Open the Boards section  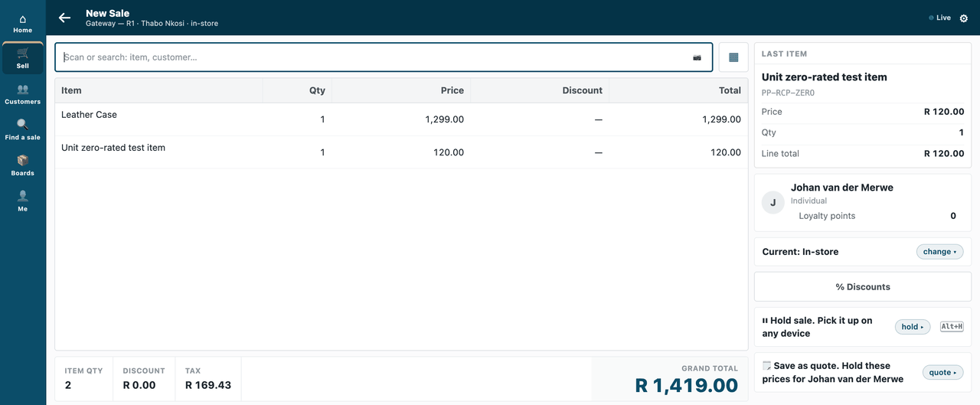pyautogui.click(x=22, y=165)
